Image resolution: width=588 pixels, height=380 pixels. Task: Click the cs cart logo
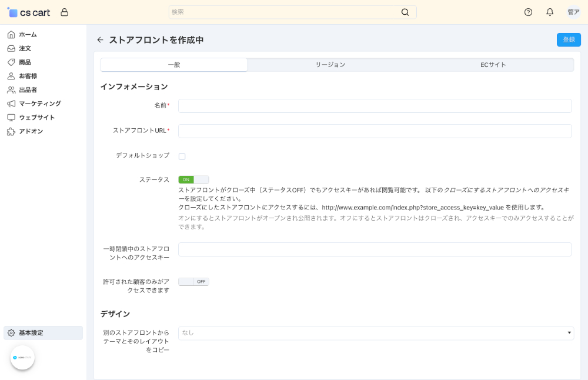pos(28,12)
